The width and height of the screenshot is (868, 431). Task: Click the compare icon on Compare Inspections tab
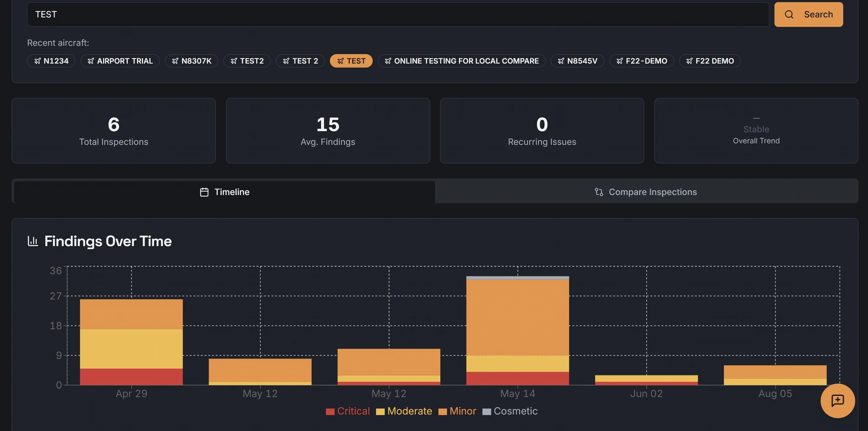tap(599, 192)
